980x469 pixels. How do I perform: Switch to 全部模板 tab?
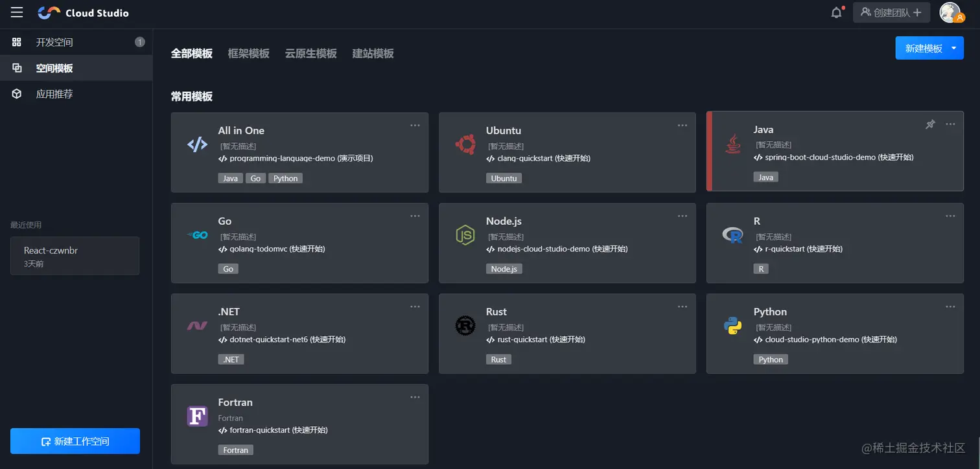tap(192, 54)
